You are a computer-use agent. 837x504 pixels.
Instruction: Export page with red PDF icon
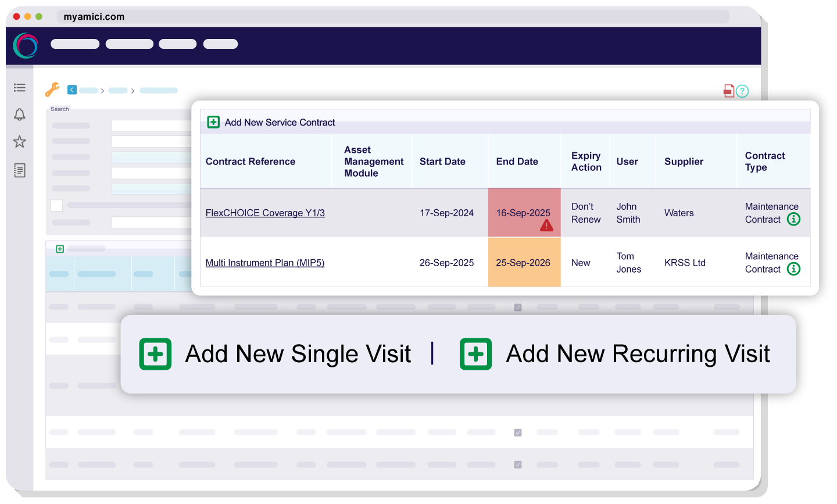coord(728,91)
